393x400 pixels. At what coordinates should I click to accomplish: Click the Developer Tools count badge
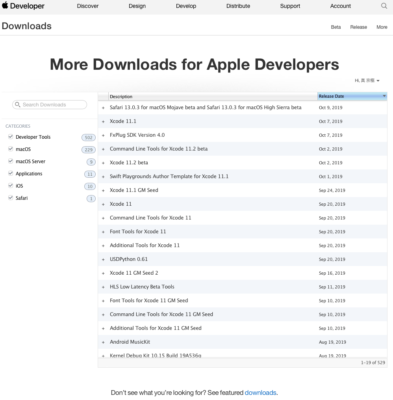[88, 137]
